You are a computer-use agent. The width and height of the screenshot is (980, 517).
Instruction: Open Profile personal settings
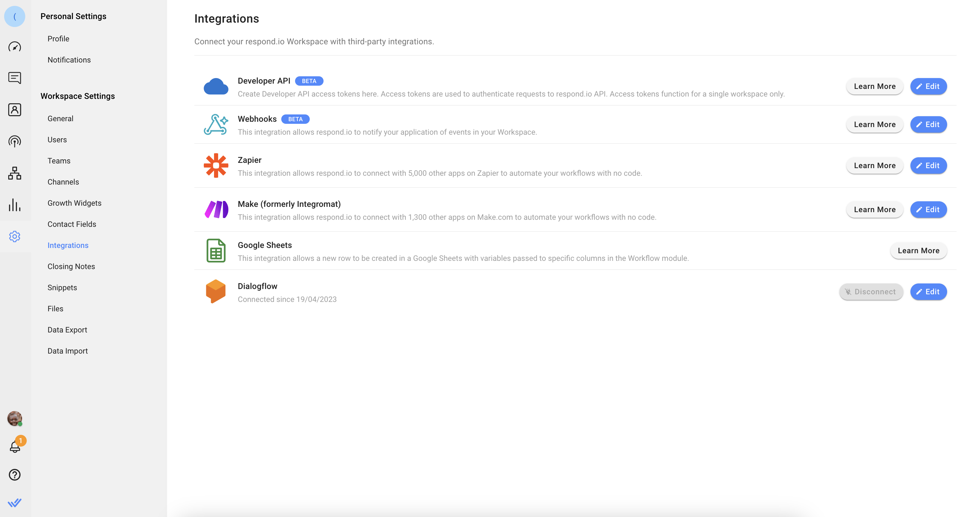click(58, 39)
